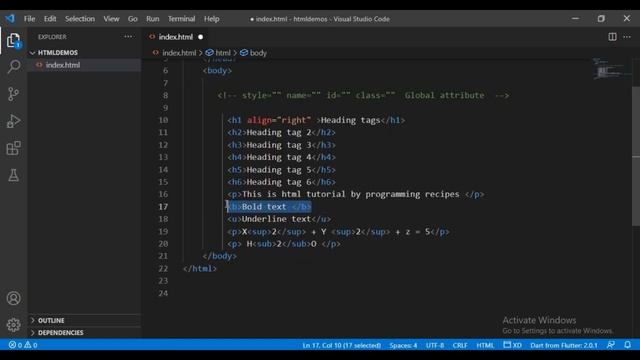Open notifications bell in status bar

point(627,345)
